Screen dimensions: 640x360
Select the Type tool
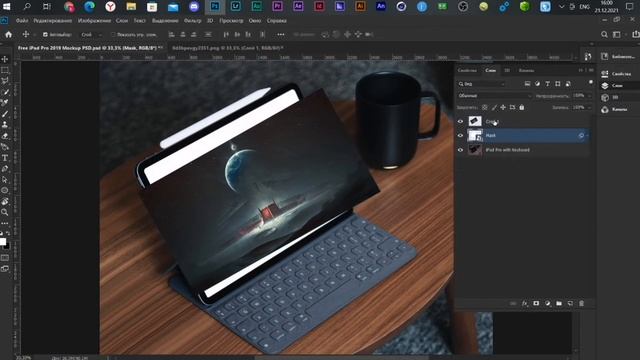[5, 158]
